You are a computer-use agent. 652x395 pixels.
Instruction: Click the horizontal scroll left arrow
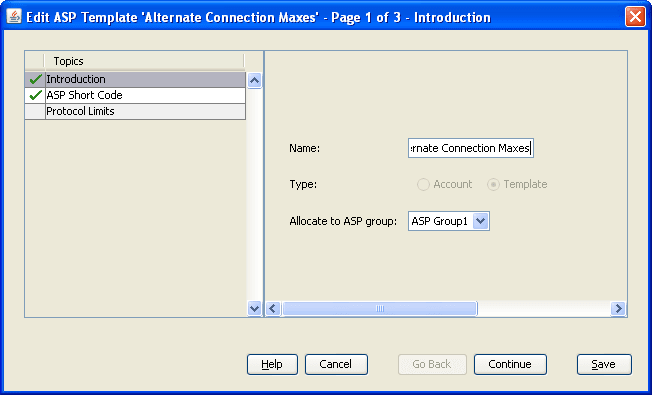273,309
